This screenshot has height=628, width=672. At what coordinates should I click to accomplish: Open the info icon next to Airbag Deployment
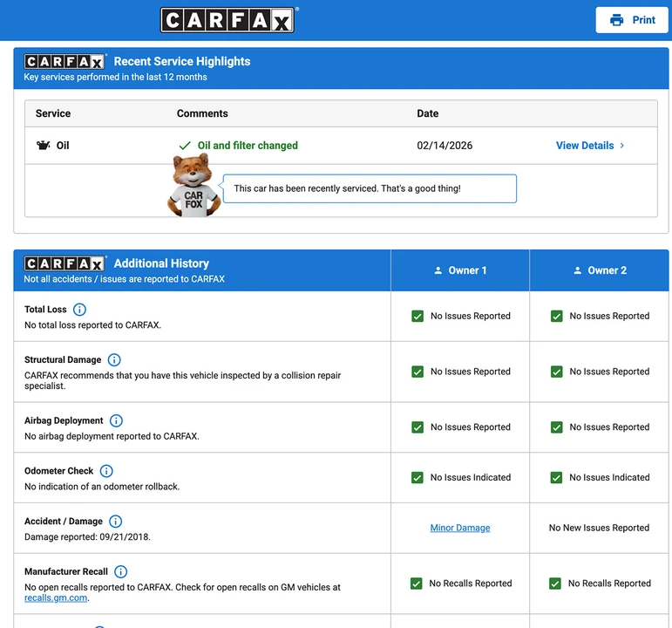click(x=116, y=420)
